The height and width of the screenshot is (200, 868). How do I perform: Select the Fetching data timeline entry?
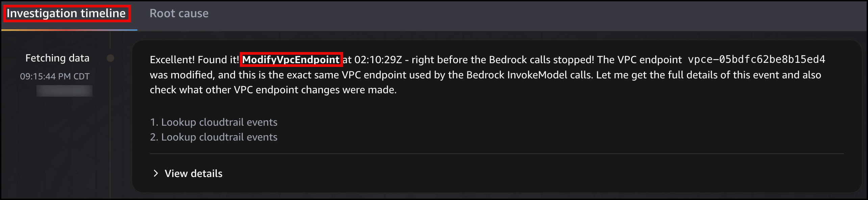tap(57, 58)
